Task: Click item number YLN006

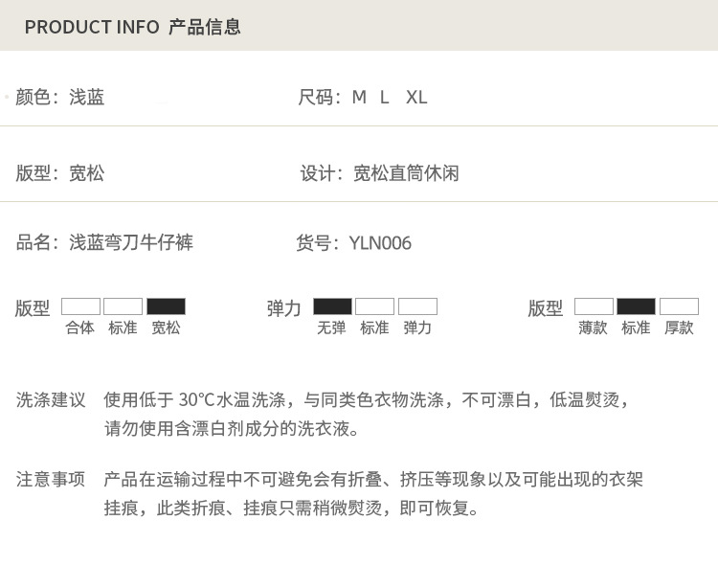Action: pyautogui.click(x=380, y=243)
